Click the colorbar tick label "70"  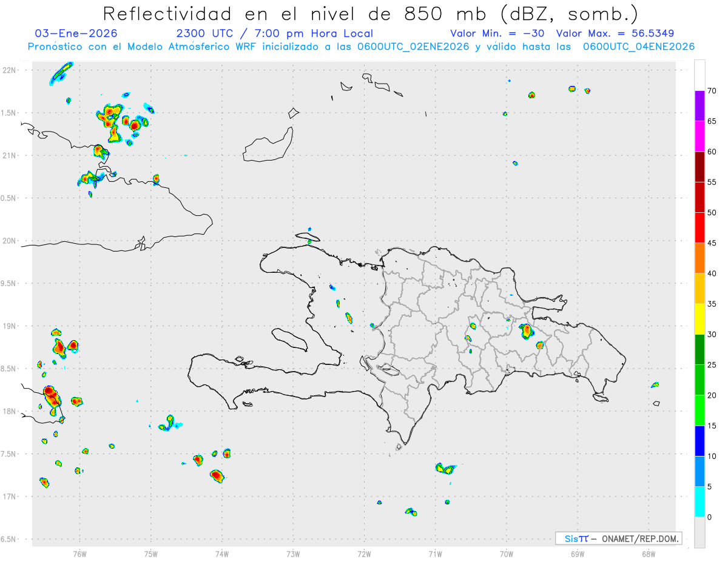[x=712, y=91]
